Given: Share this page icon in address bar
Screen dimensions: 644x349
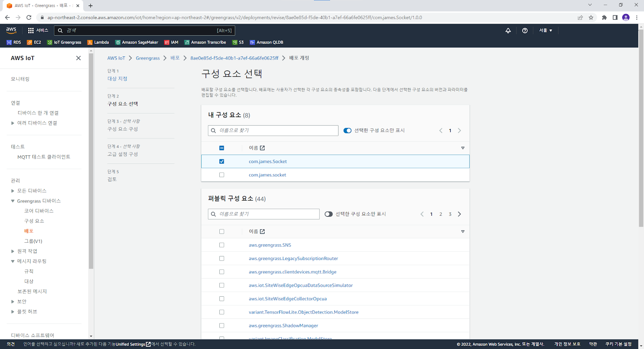Looking at the screenshot, I should [x=580, y=17].
